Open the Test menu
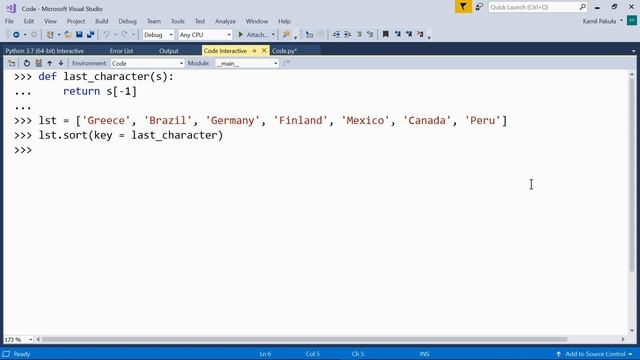 click(200, 21)
